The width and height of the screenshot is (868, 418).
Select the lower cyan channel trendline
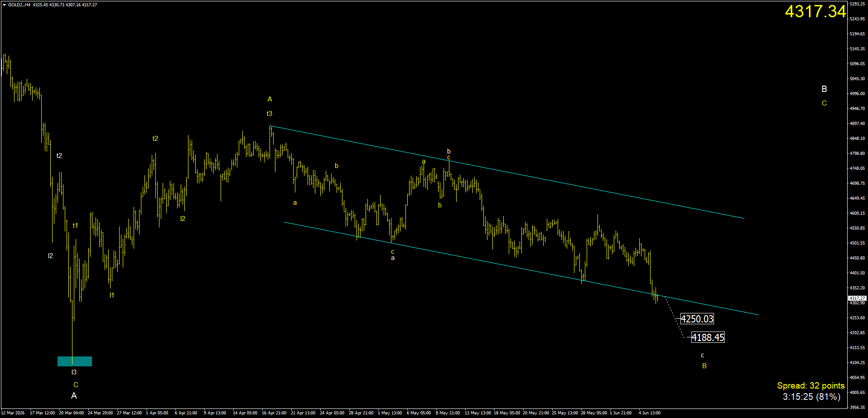pos(521,268)
